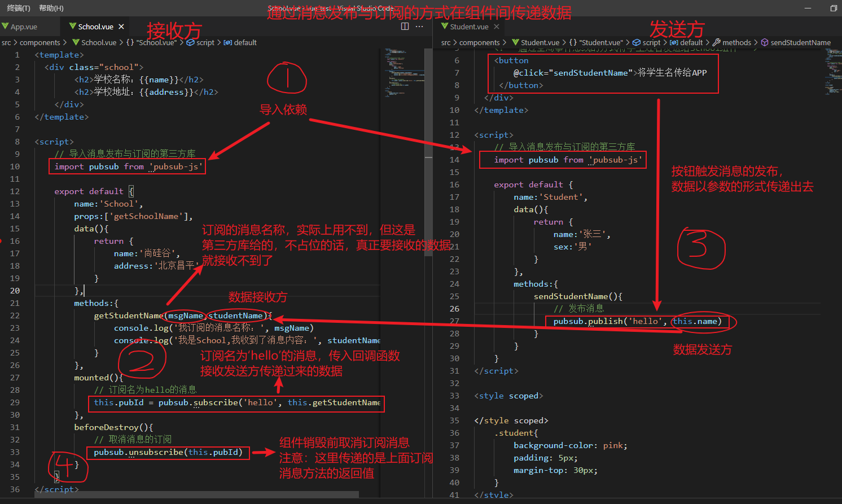Place cursor on import pubsub line in Student.vue
This screenshot has width=842, height=504.
[568, 160]
